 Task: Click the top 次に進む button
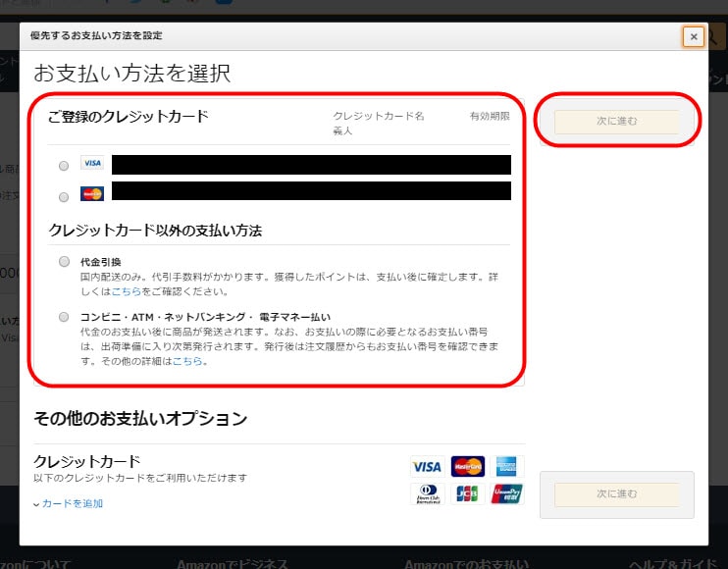coord(616,121)
